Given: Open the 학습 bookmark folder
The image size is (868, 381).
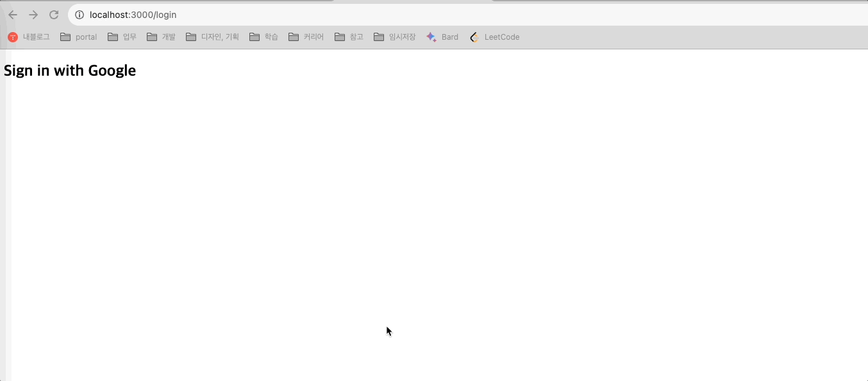Looking at the screenshot, I should click(263, 37).
